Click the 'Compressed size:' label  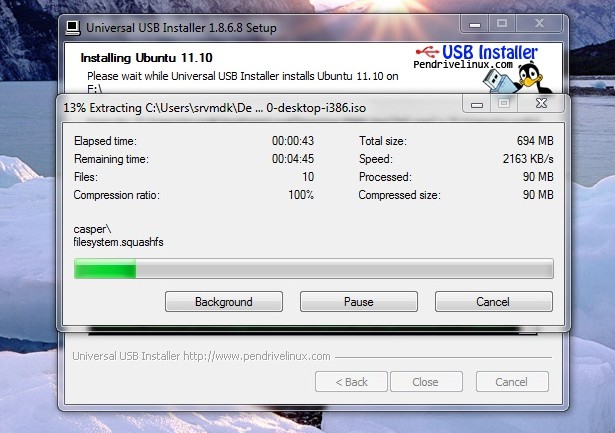click(399, 195)
